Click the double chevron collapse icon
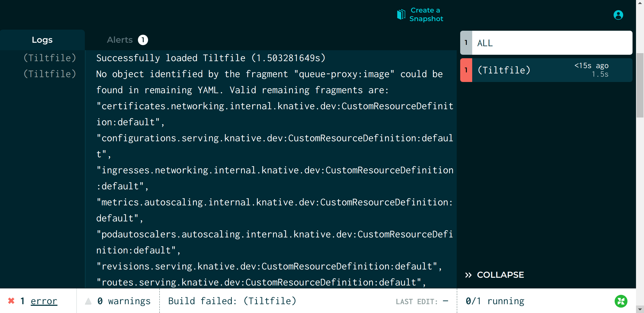The width and height of the screenshot is (644, 313). 468,275
